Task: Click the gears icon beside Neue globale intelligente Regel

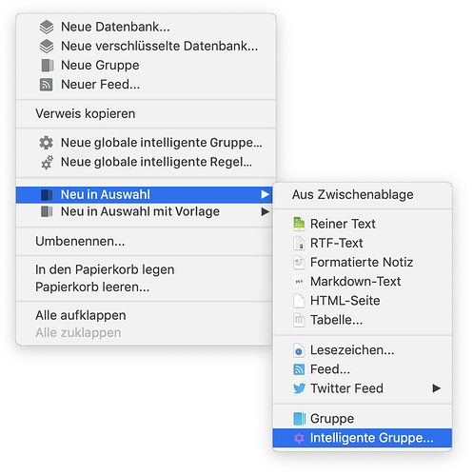Action: point(47,162)
